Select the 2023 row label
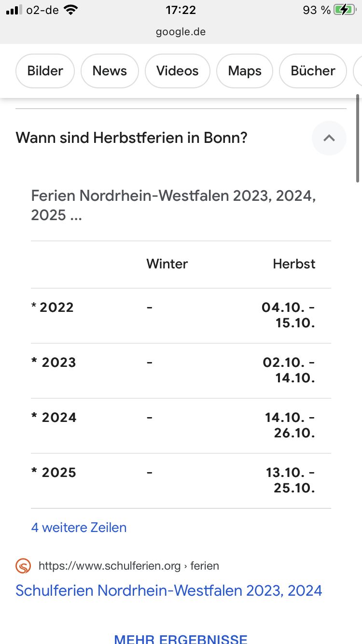The height and width of the screenshot is (644, 362). click(x=54, y=363)
